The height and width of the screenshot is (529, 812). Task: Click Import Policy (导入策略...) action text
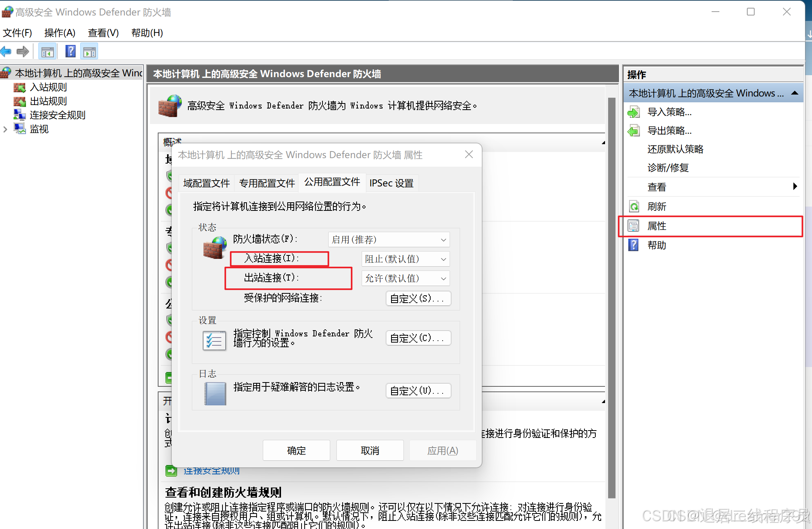point(669,112)
